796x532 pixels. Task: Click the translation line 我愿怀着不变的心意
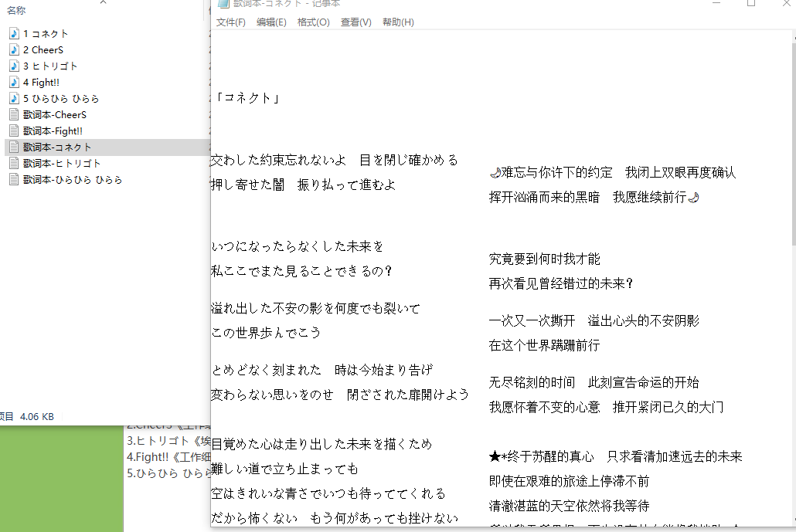coord(545,407)
